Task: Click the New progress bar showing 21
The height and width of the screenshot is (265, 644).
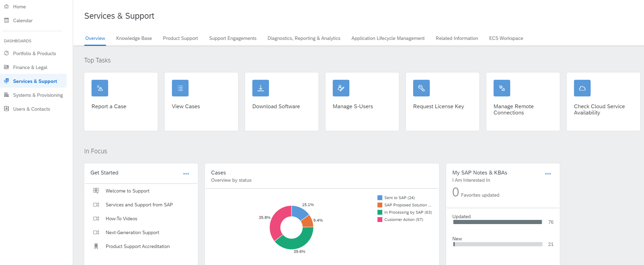Action: 498,244
